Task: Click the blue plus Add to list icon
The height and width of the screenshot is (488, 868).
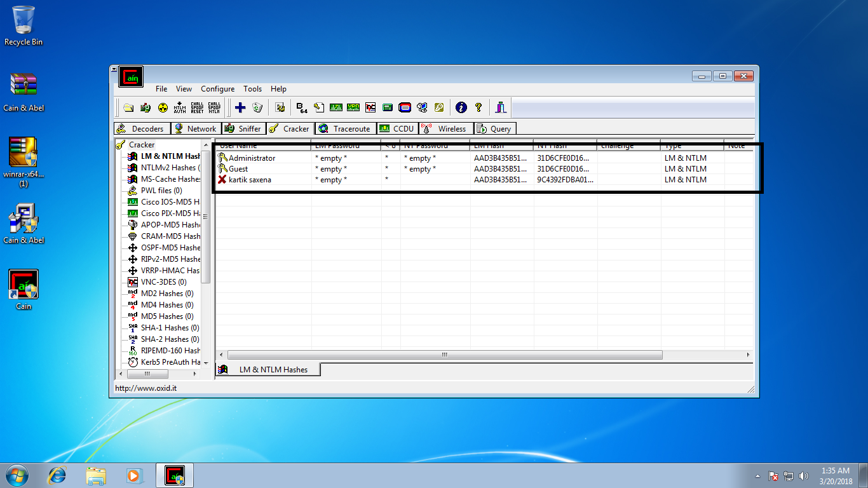Action: [240, 108]
